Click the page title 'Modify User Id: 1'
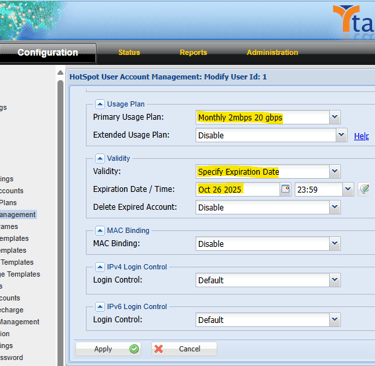 coord(235,77)
